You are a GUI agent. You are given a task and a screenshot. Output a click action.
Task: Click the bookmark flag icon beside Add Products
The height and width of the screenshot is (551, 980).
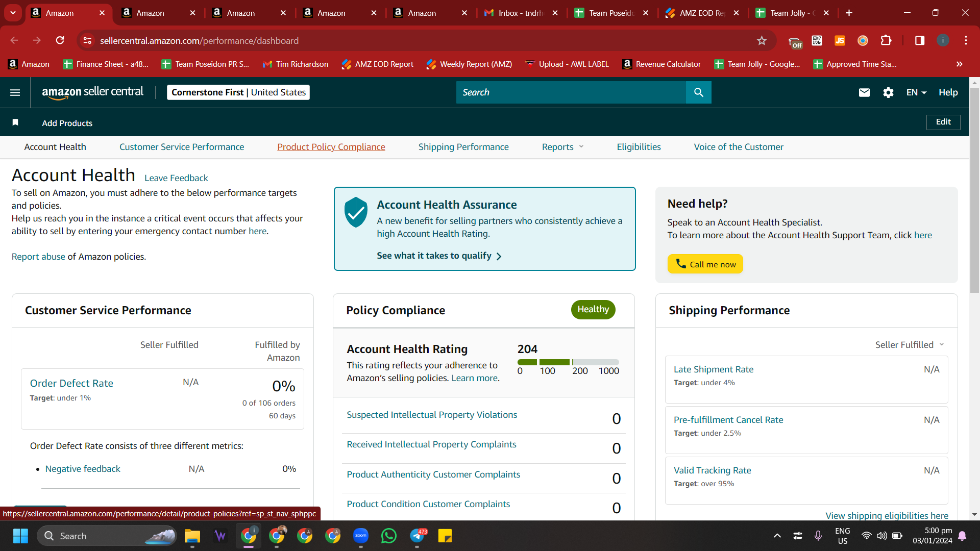(15, 122)
